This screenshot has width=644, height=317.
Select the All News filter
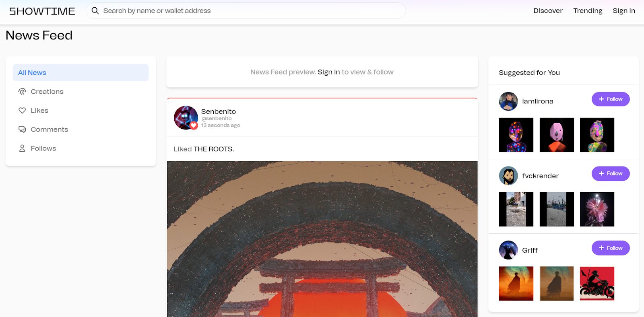point(80,73)
